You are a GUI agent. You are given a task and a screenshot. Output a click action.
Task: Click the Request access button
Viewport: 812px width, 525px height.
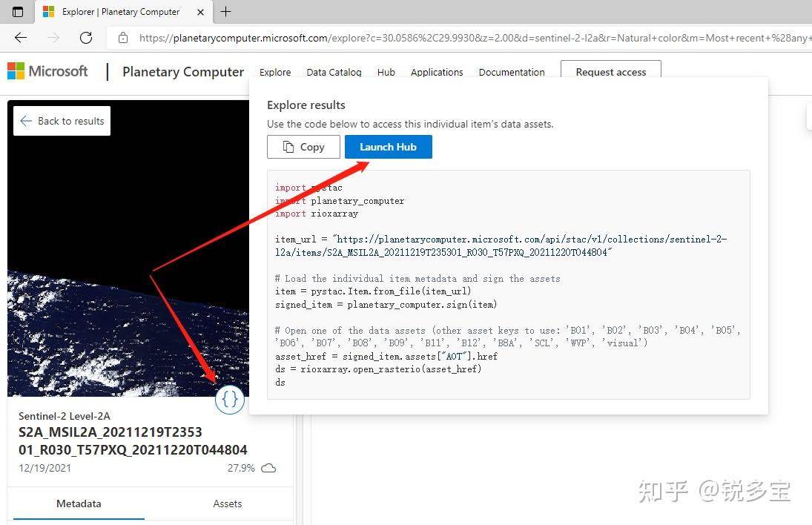point(610,72)
